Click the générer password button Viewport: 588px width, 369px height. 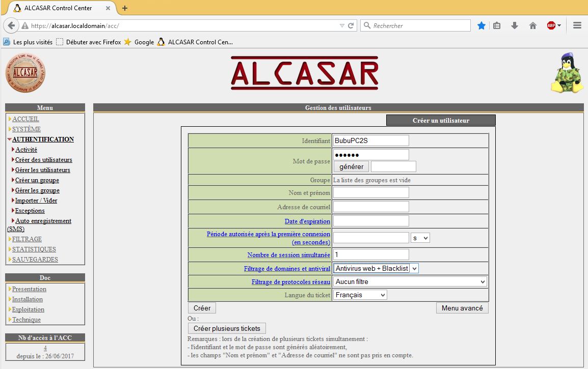[351, 166]
